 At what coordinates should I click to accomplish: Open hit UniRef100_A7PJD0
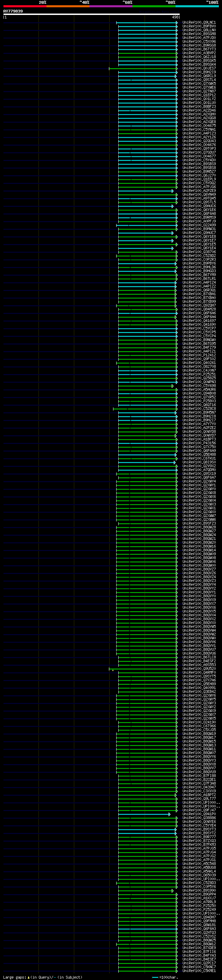pos(199,38)
